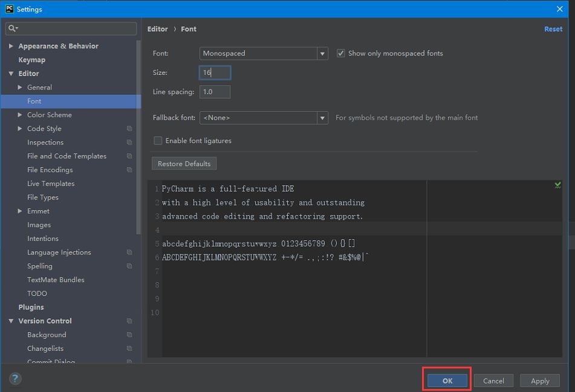
Task: Collapse the Version Control section
Action: click(x=11, y=321)
